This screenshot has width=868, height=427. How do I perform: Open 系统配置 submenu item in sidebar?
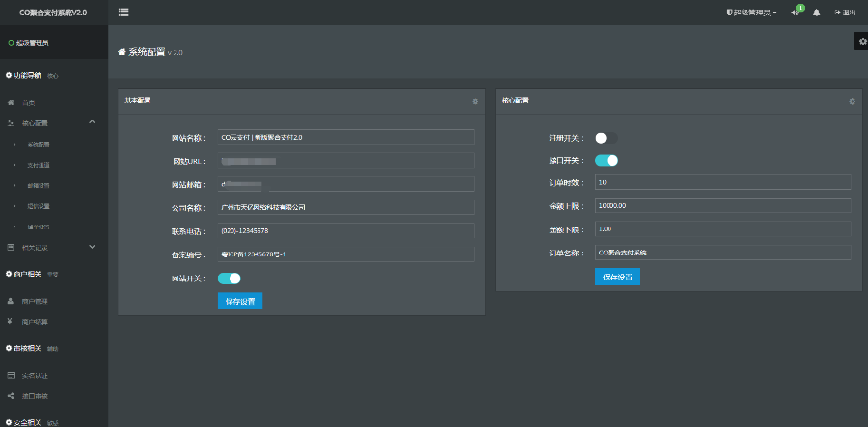tap(39, 145)
